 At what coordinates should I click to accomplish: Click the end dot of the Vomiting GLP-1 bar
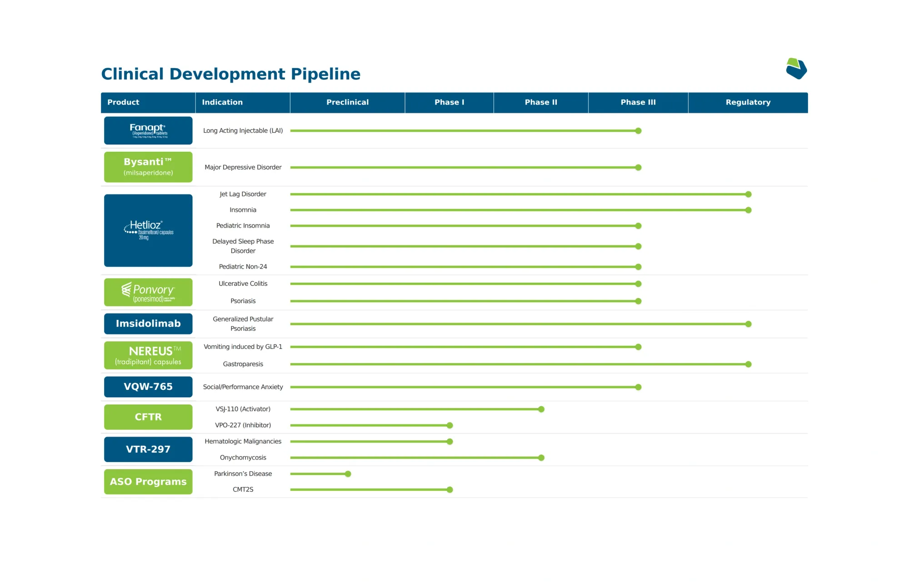638,347
